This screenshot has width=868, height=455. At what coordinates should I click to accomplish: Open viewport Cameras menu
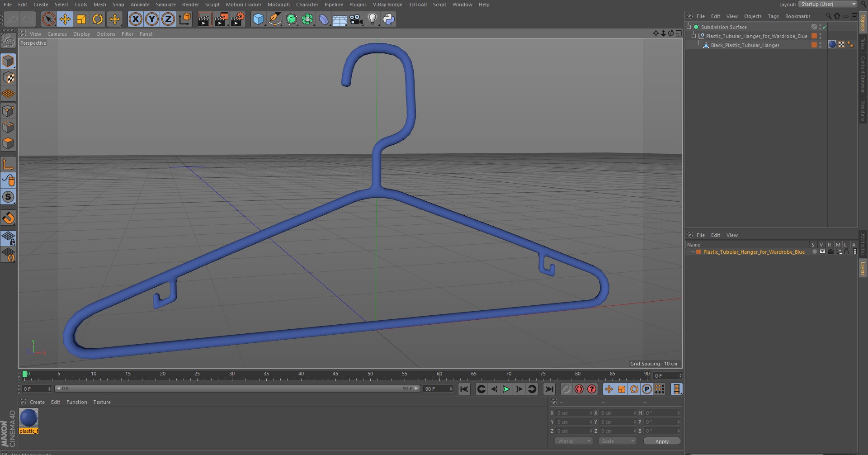click(57, 34)
